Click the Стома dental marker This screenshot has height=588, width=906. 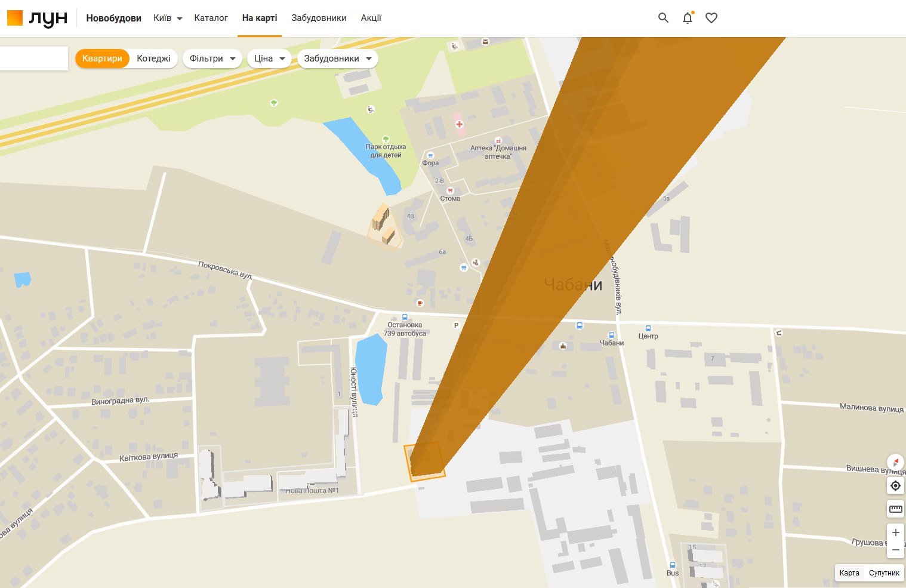click(x=450, y=191)
